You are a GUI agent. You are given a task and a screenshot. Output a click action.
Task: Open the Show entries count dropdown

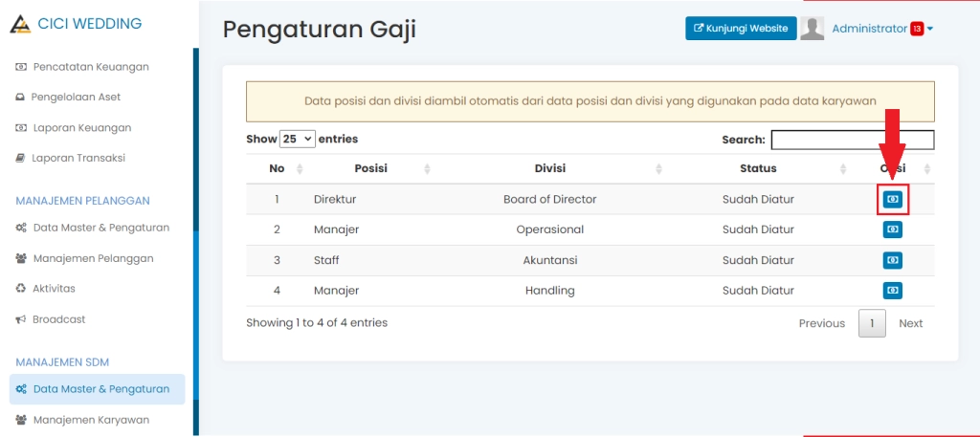298,139
